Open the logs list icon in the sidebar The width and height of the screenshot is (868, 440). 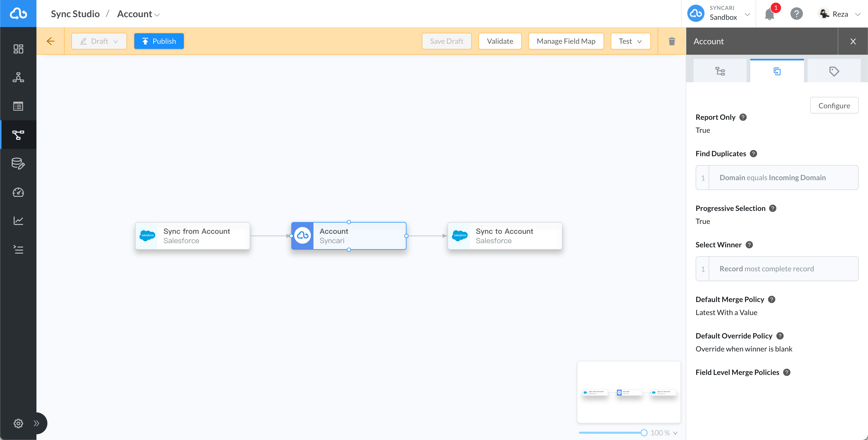[18, 249]
